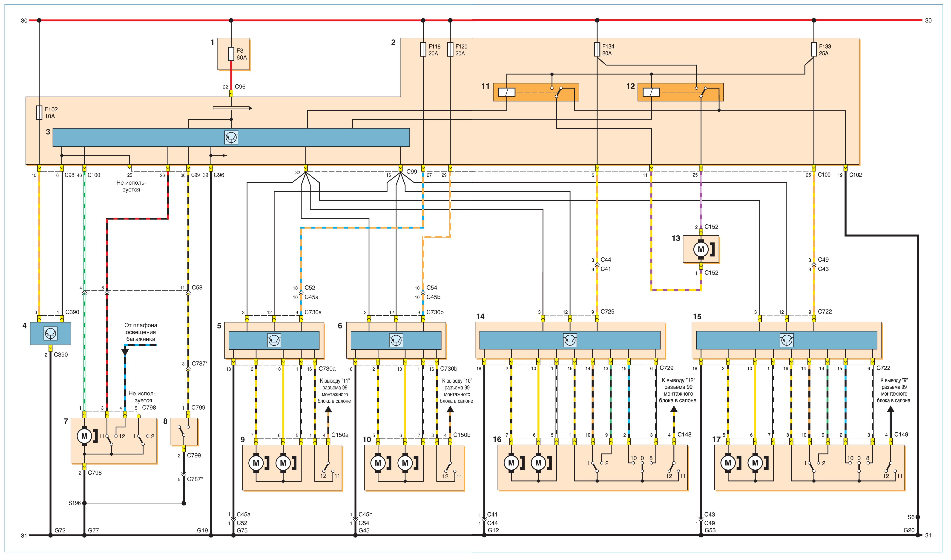This screenshot has height=560, width=951.
Task: Click the transistor icon in module 15
Action: [x=786, y=340]
